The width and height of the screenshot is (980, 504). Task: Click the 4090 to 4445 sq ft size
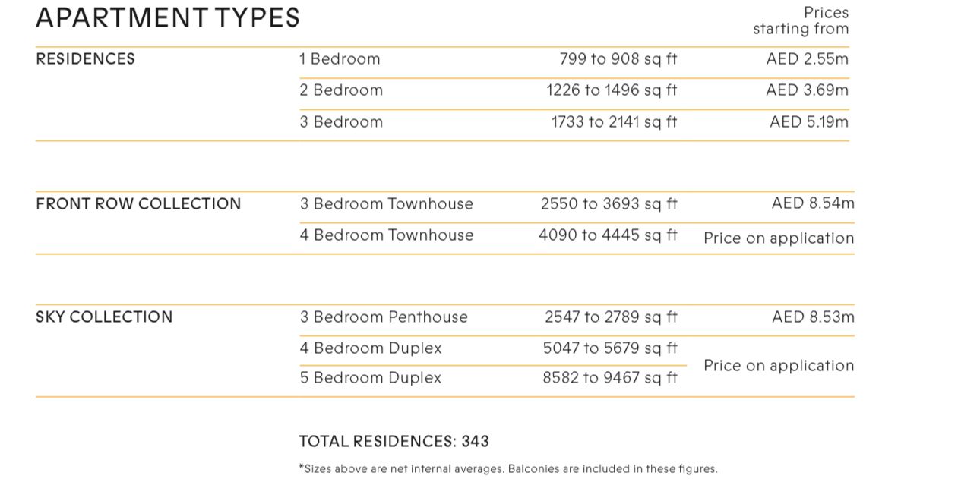[x=608, y=235]
